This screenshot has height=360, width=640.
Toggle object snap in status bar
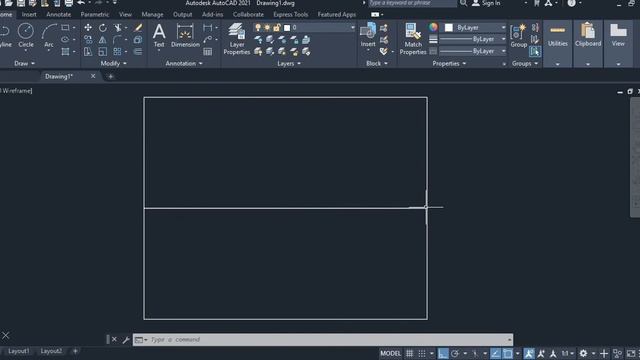tap(507, 353)
